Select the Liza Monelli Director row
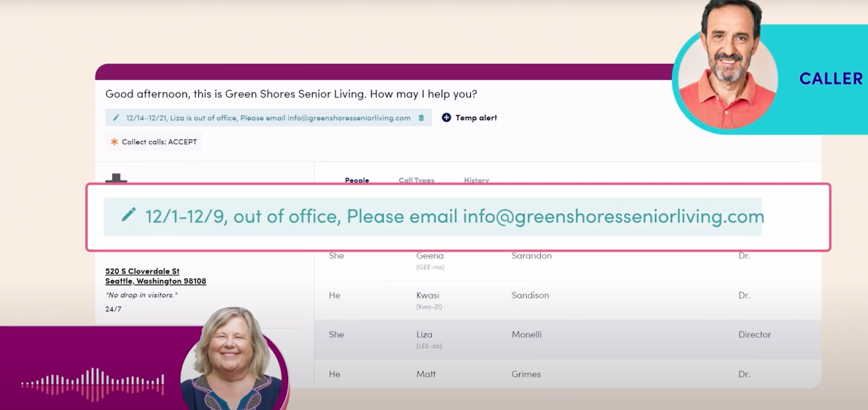868x410 pixels. tap(532, 339)
